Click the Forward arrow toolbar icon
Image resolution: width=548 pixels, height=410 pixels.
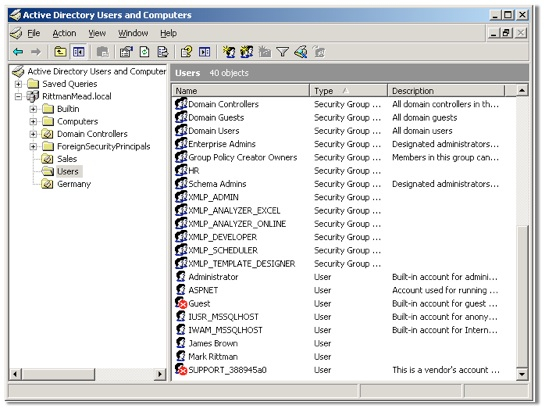(36, 52)
